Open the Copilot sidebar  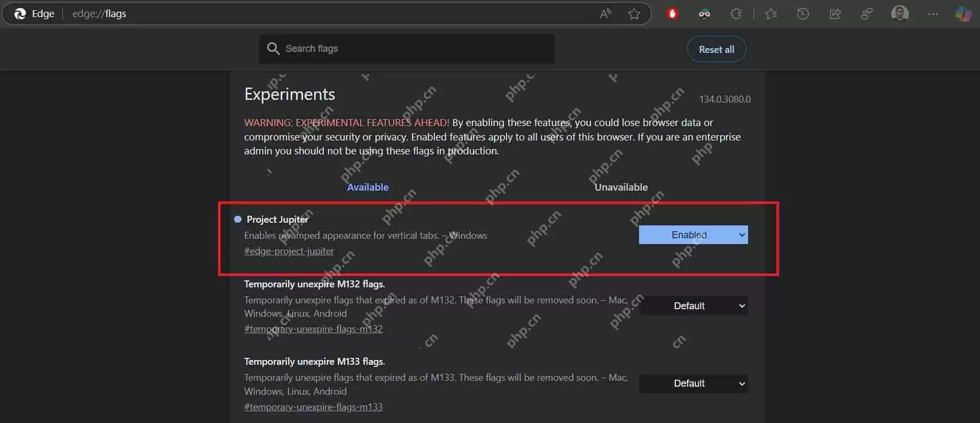pyautogui.click(x=963, y=14)
